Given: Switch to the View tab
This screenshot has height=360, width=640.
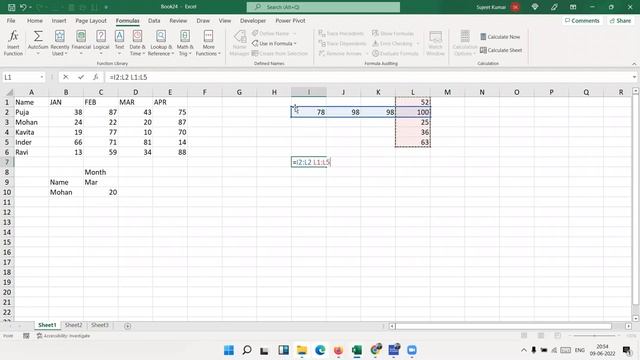Looking at the screenshot, I should coord(224,20).
